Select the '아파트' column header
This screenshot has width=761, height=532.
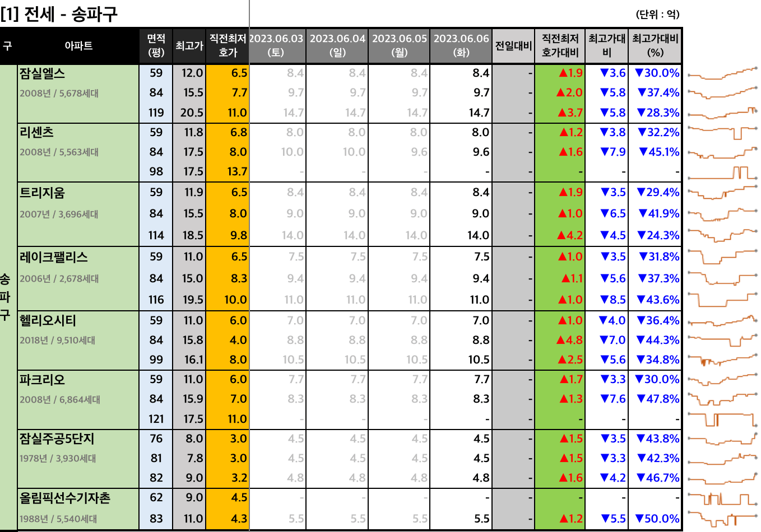78,46
